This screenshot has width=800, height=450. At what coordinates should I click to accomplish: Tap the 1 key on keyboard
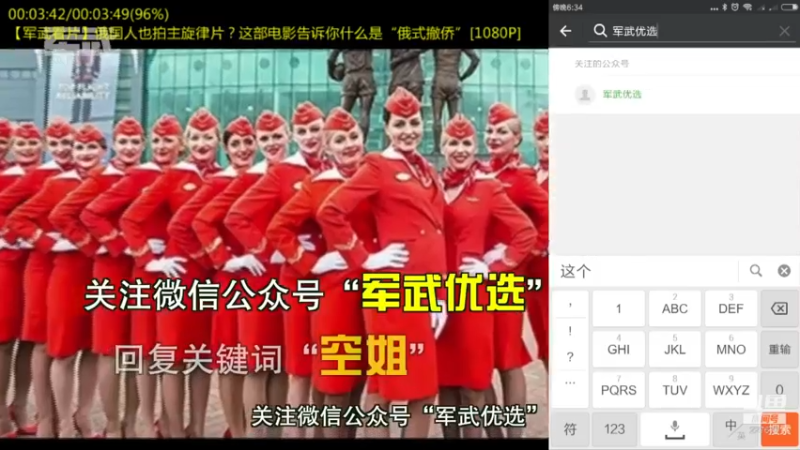[618, 309]
